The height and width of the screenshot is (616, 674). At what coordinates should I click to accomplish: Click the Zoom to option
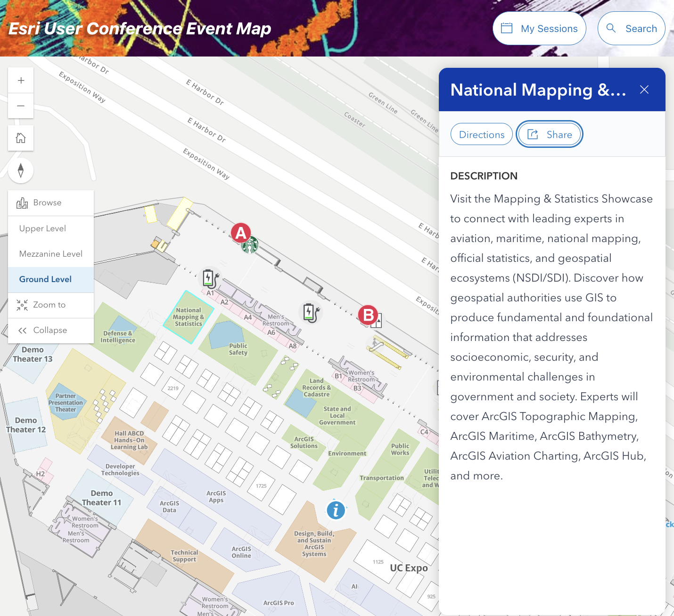click(51, 305)
